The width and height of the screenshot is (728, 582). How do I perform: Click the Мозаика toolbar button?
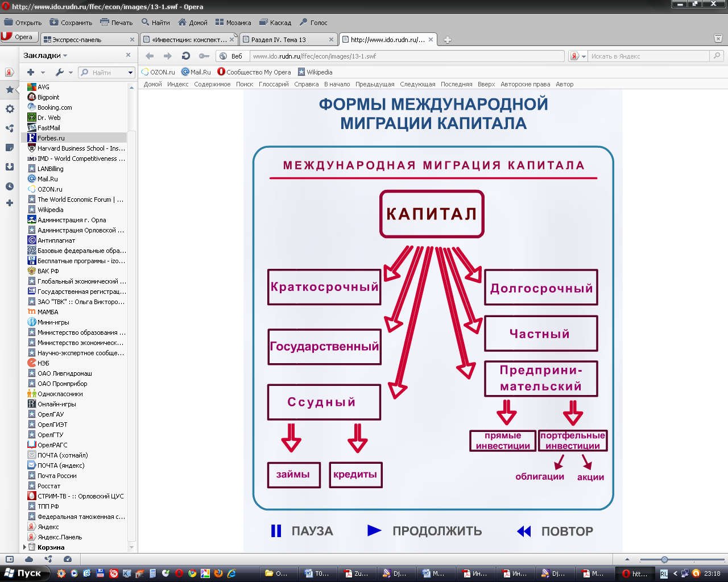point(233,23)
